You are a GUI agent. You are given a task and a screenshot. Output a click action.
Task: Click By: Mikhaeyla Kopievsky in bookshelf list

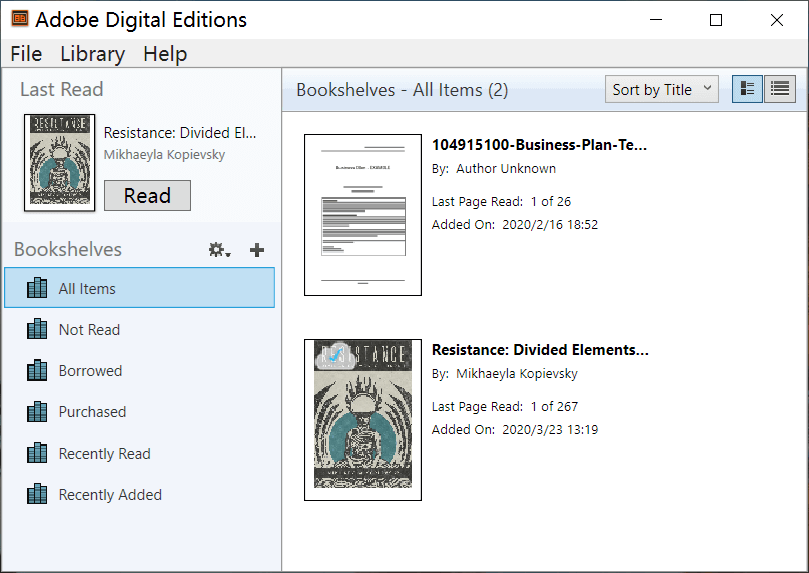(505, 373)
